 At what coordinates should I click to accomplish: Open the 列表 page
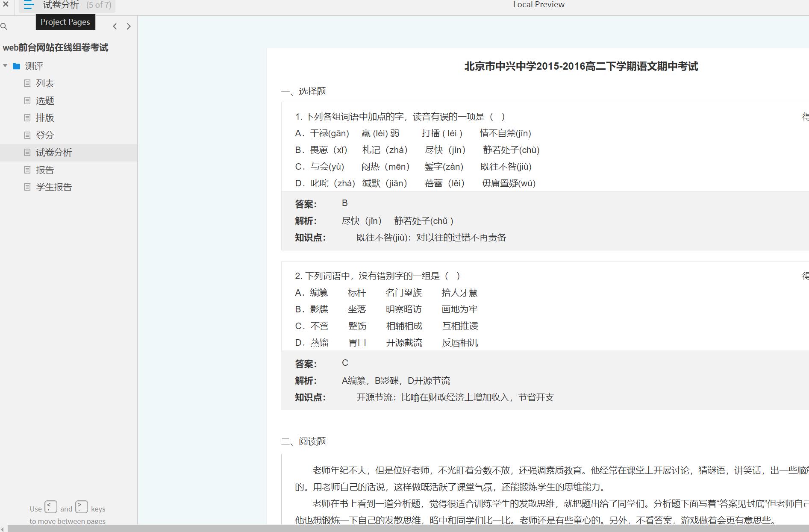click(45, 83)
